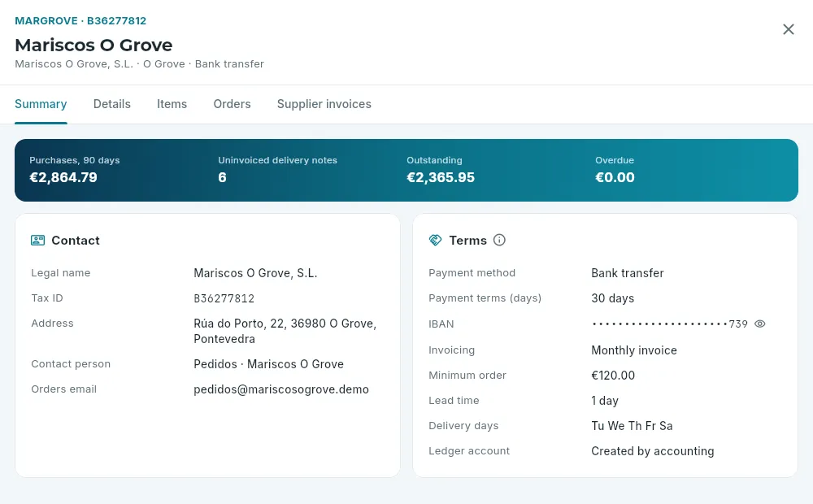Go to the Items tab
The image size is (813, 504).
(x=172, y=104)
